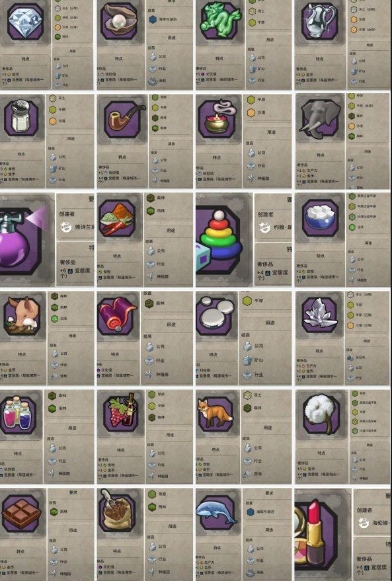Click the coffee beans sack icon
Screen dimensions: 392x581
click(117, 510)
